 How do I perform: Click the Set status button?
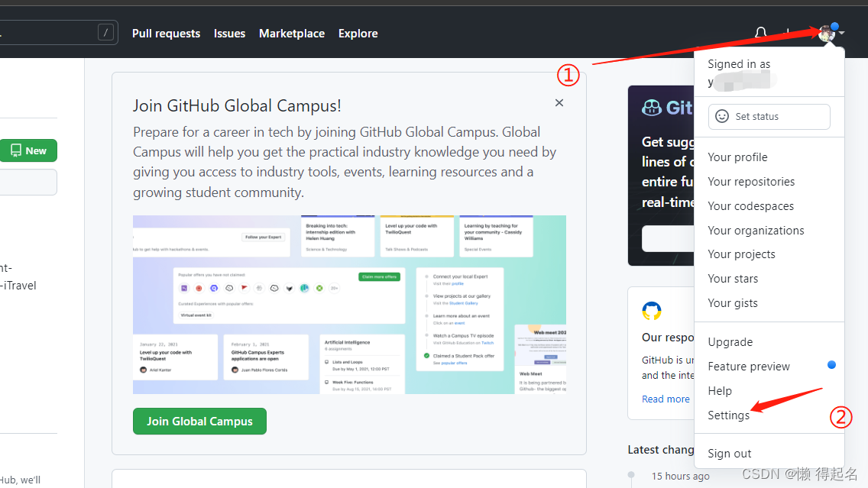(769, 117)
